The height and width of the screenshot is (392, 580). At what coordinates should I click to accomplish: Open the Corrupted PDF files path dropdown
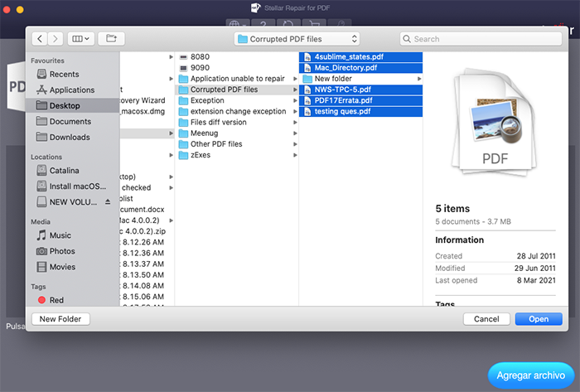point(297,39)
